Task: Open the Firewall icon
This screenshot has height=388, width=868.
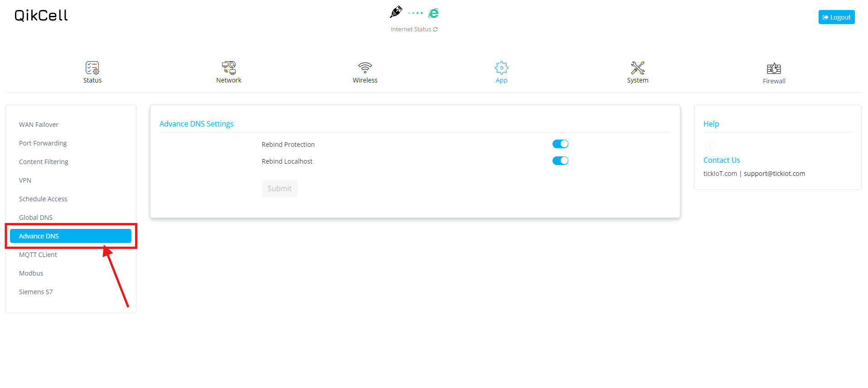Action: 774,68
